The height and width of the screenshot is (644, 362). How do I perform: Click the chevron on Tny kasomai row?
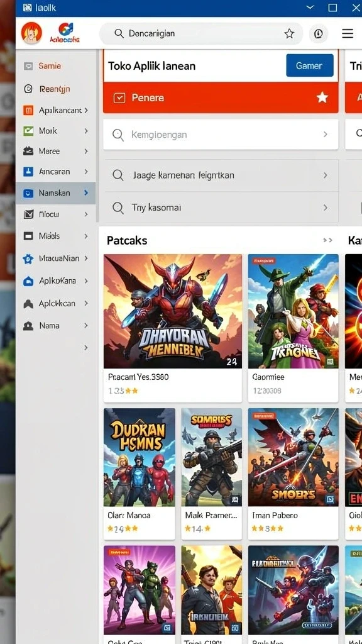coord(326,208)
